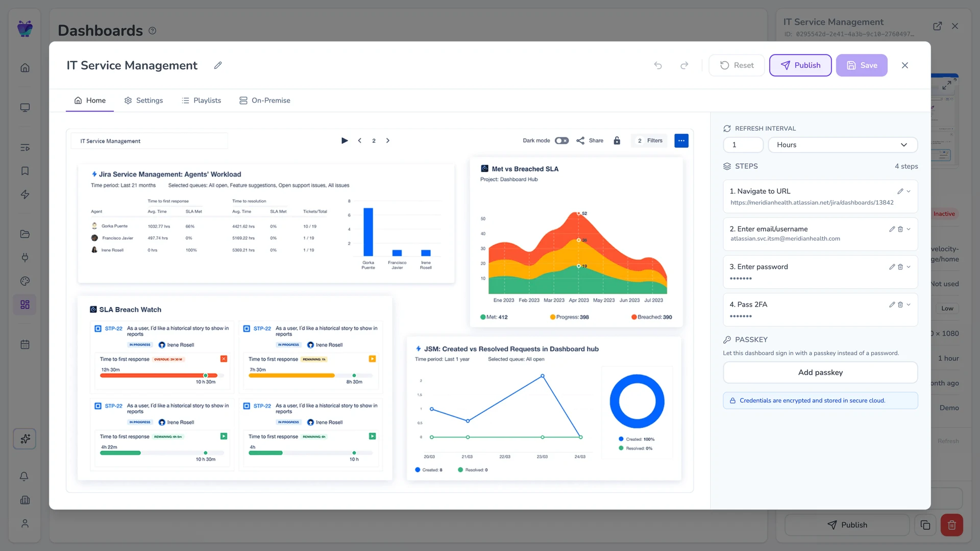The height and width of the screenshot is (551, 980).
Task: Click the play button in preview
Action: coord(345,141)
